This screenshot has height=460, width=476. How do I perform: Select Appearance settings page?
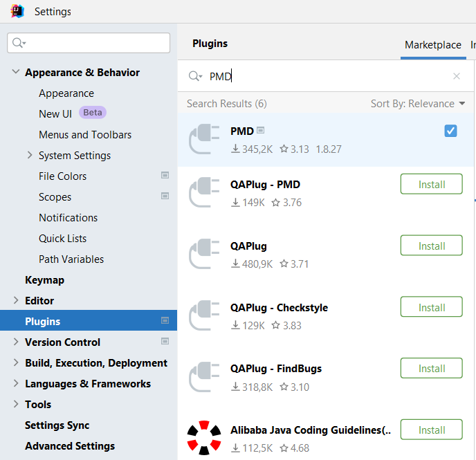[66, 93]
